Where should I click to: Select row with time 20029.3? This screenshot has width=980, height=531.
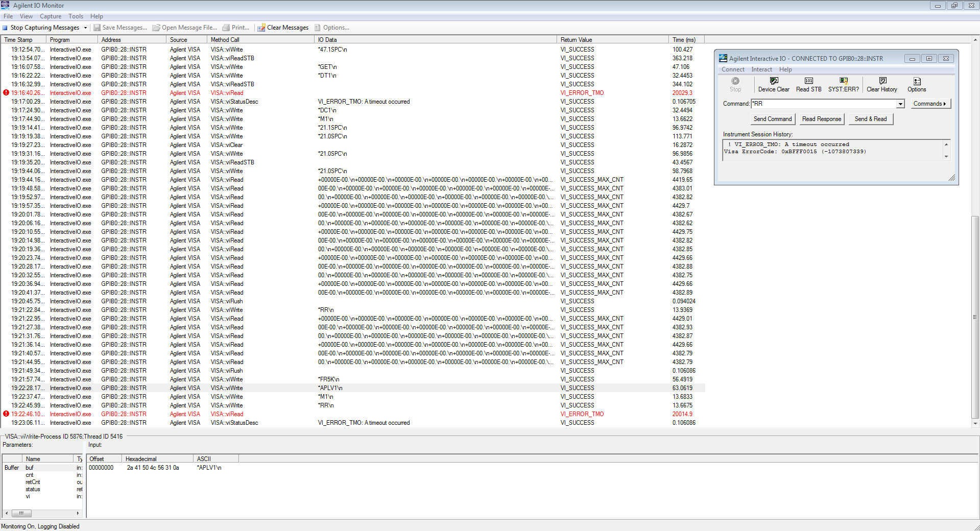(x=352, y=93)
